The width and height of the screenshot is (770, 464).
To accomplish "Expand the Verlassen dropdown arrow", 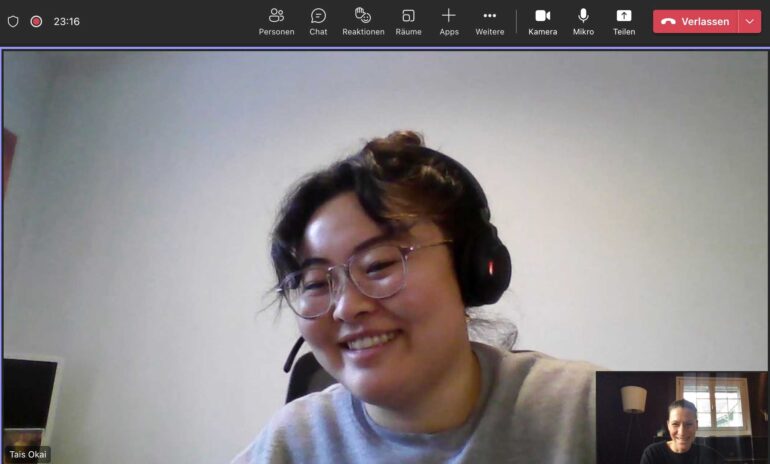I will click(750, 21).
